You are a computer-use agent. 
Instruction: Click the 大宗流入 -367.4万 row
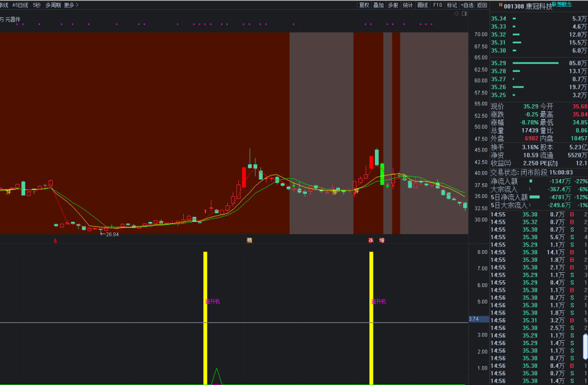[539, 189]
